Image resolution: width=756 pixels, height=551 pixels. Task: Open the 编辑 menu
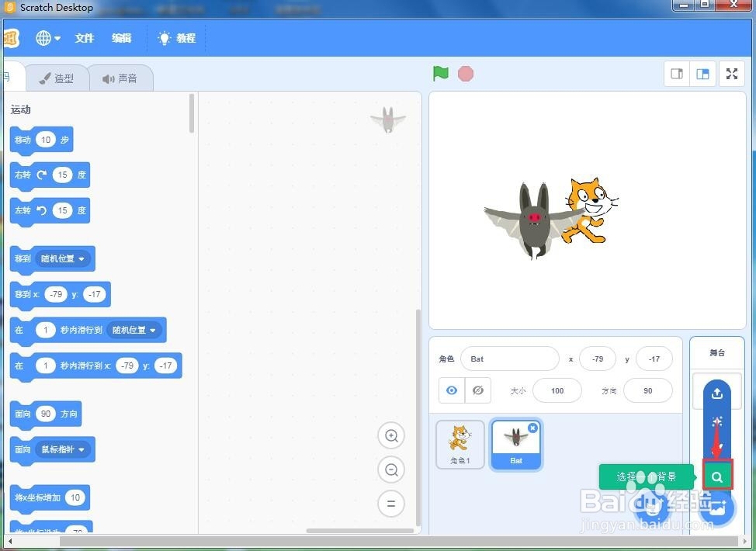(x=122, y=38)
